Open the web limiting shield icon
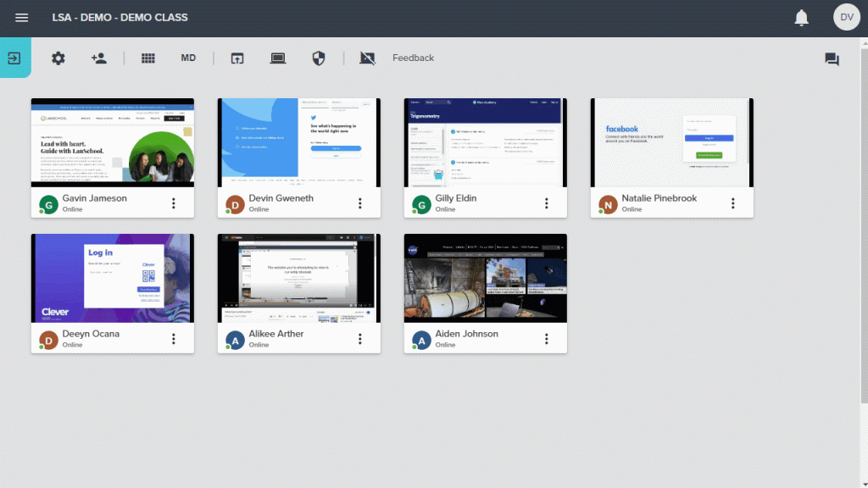The width and height of the screenshot is (868, 488). coord(319,58)
